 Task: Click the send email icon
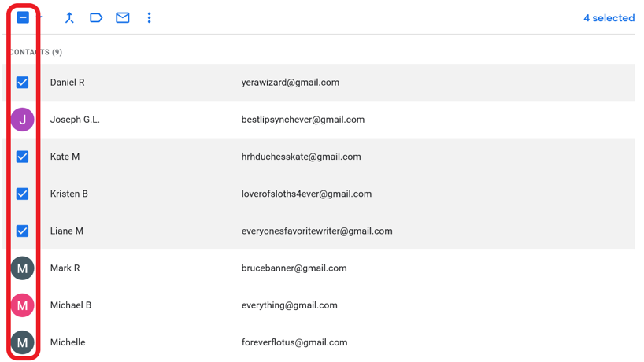(x=123, y=17)
